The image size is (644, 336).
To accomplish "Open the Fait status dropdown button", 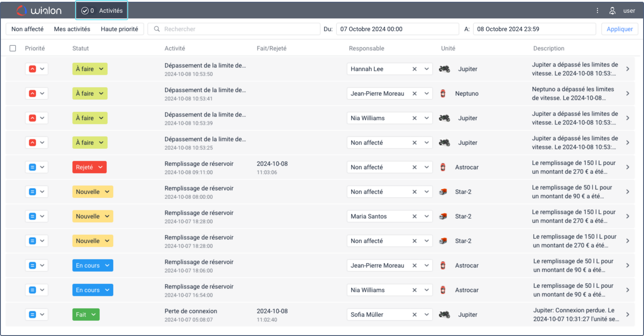I will pos(86,315).
